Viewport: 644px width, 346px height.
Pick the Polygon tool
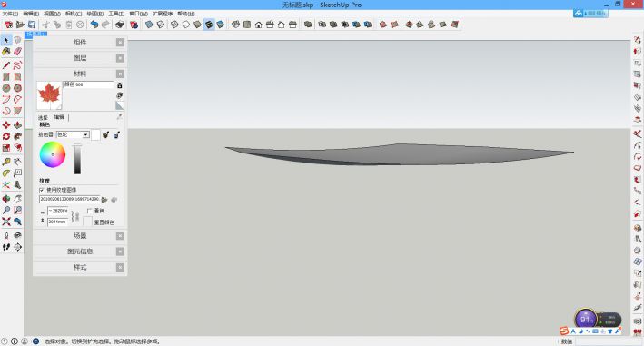17,88
